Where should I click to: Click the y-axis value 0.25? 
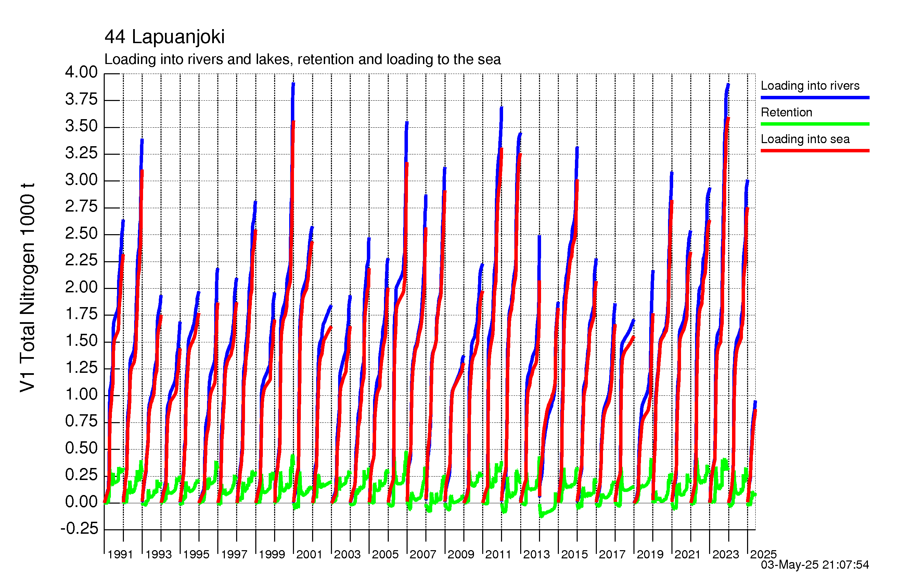81,475
